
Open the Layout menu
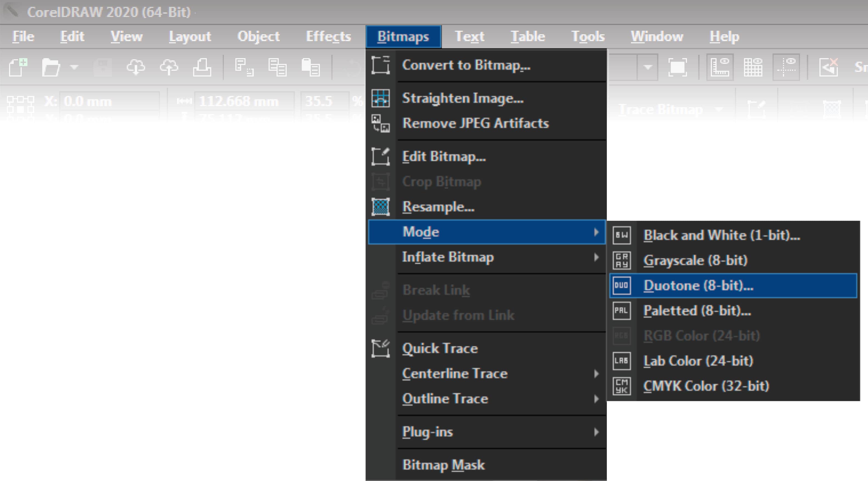(x=190, y=36)
